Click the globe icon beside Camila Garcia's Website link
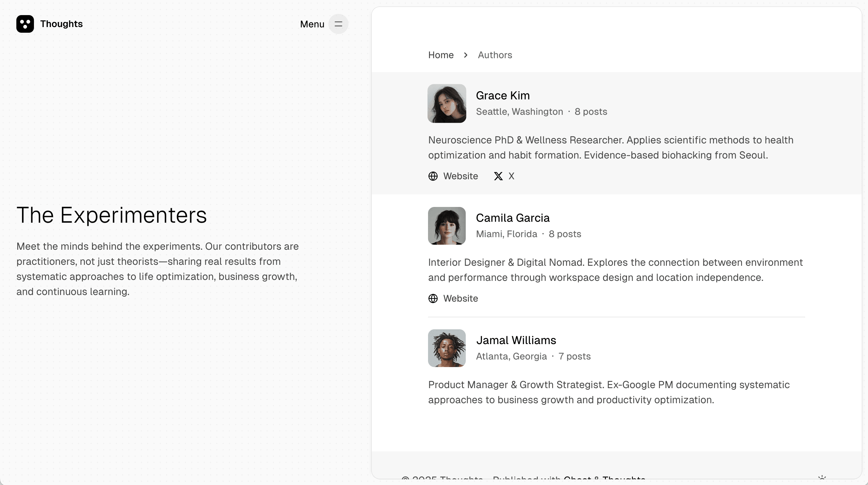This screenshot has height=485, width=868. 433,298
